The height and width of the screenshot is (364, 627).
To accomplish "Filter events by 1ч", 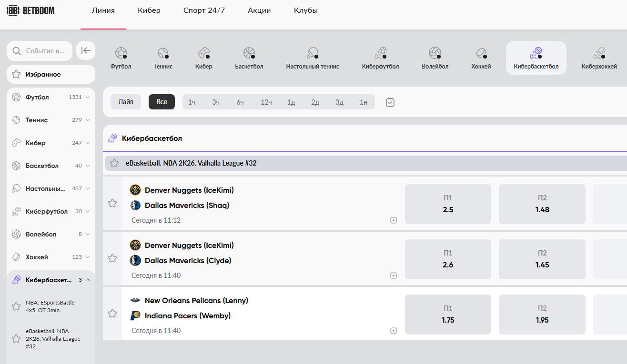I will pyautogui.click(x=192, y=102).
